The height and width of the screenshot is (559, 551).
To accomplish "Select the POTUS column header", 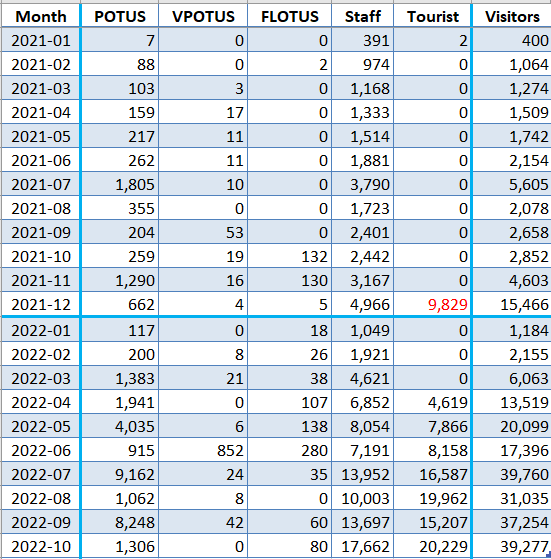I will tap(120, 16).
